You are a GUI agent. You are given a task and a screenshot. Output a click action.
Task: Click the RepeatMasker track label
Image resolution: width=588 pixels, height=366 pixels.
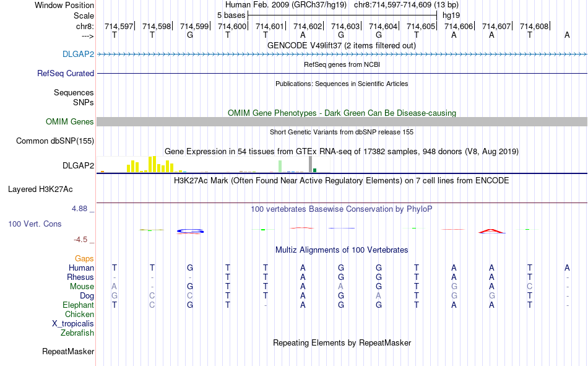tap(68, 351)
